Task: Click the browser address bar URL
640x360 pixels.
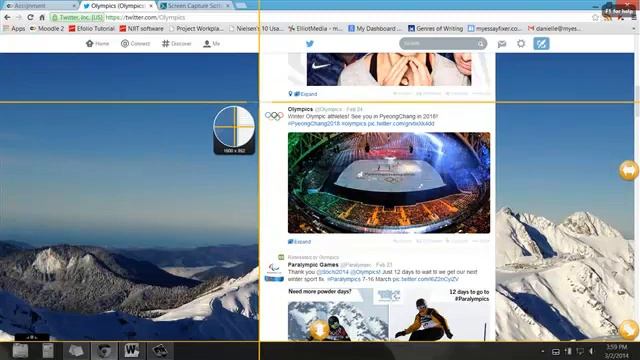Action: pos(145,18)
